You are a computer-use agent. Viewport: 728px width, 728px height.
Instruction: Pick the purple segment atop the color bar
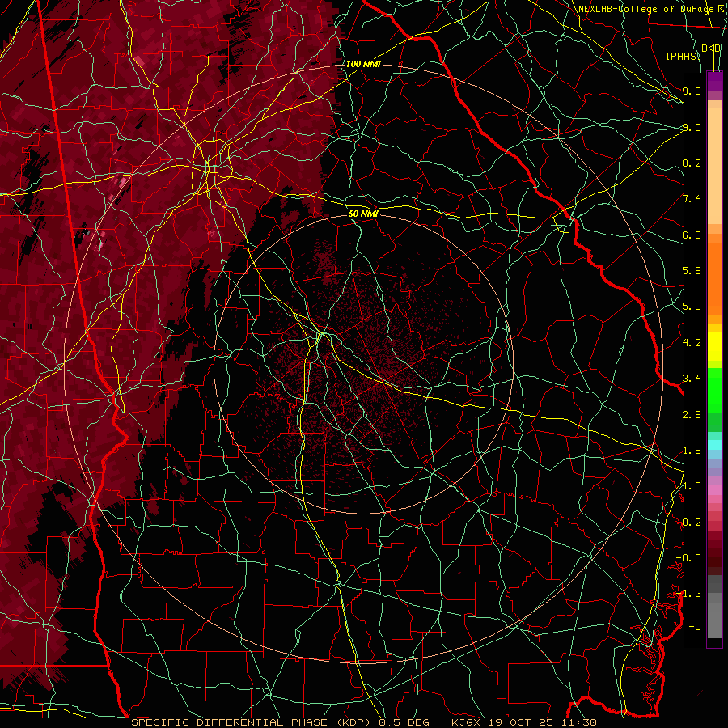click(714, 81)
